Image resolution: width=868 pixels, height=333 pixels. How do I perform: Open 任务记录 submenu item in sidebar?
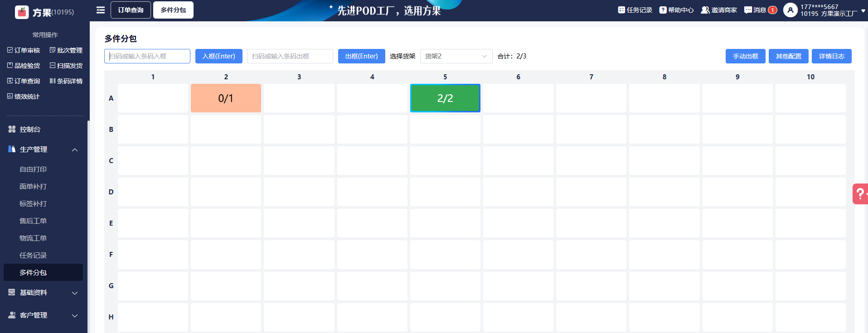pyautogui.click(x=33, y=256)
